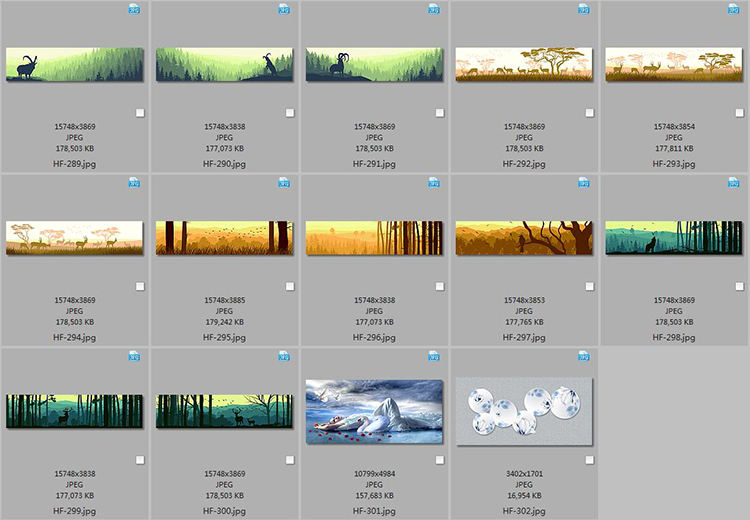Pick the howling wolf silhouette thumbnail HF-298
Screen dimensions: 750x520
[674, 238]
